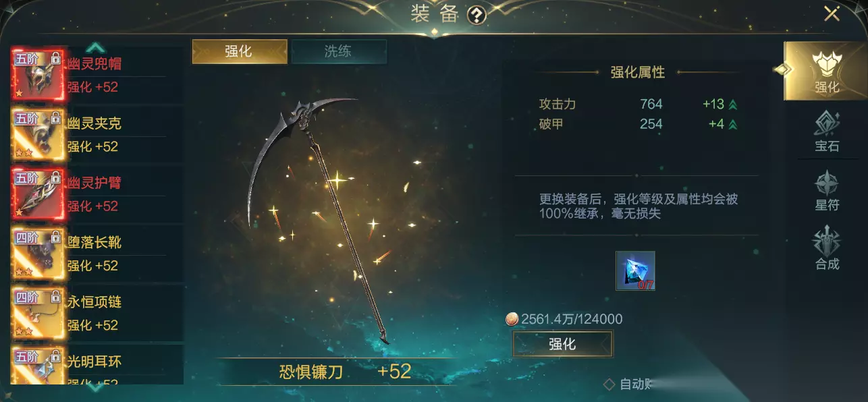Click the help question mark icon
The image size is (868, 402).
pyautogui.click(x=477, y=15)
